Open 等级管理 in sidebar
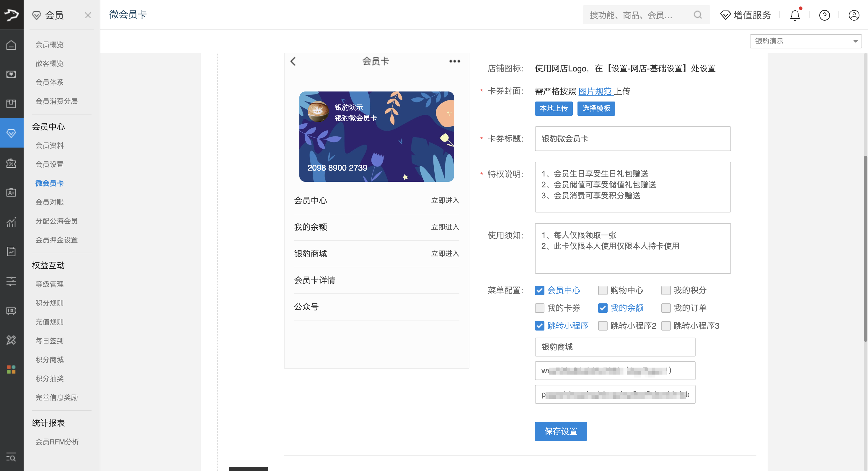 (50, 284)
